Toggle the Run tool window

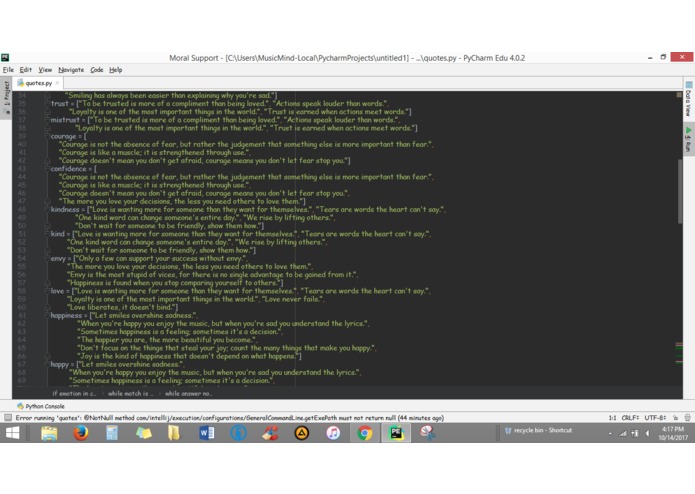coord(688,140)
